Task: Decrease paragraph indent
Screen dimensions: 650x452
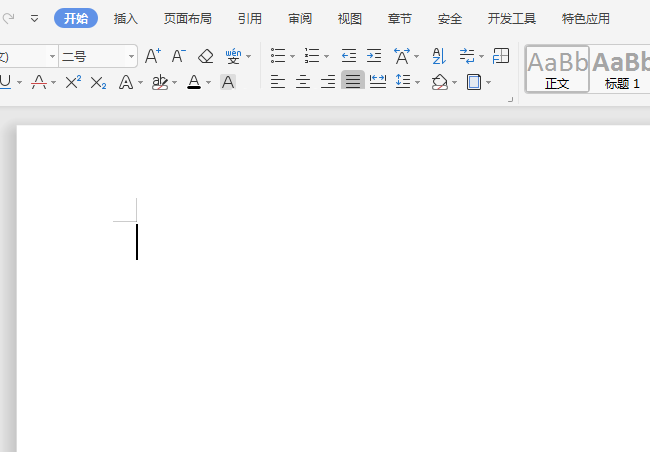Action: tap(349, 56)
